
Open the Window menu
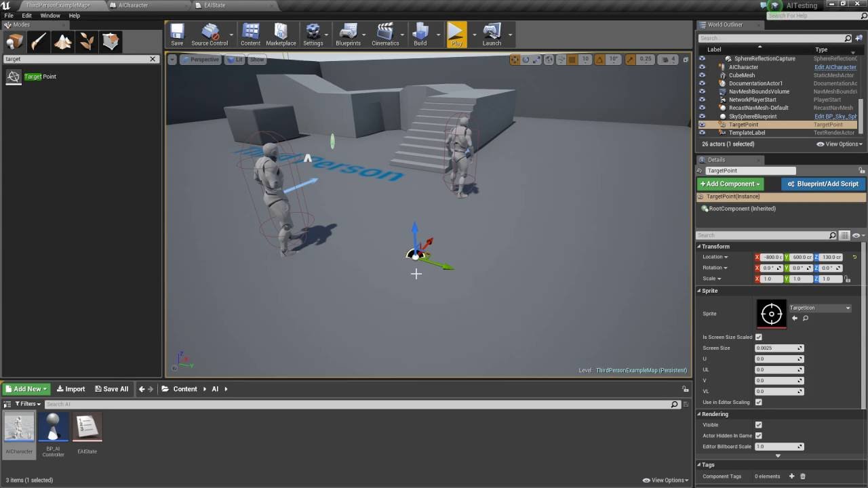click(x=50, y=16)
